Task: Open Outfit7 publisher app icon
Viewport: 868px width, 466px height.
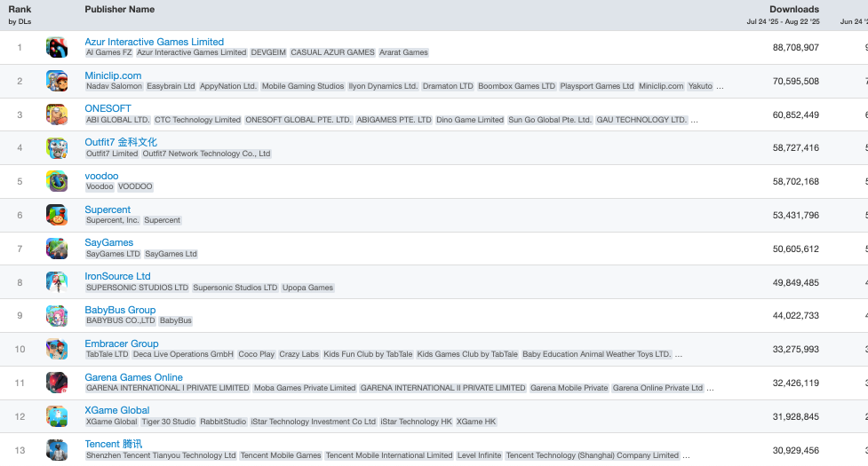Action: coord(57,148)
